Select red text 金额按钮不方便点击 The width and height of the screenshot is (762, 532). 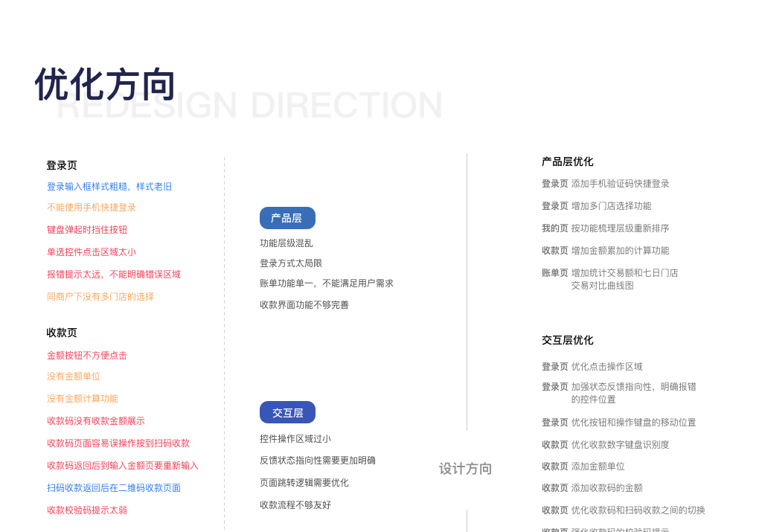[87, 356]
